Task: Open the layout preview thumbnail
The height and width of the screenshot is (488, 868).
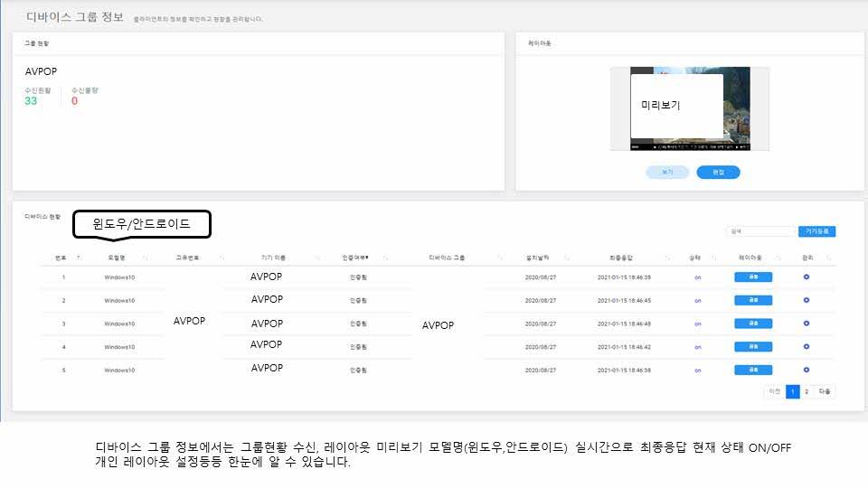Action: point(692,108)
